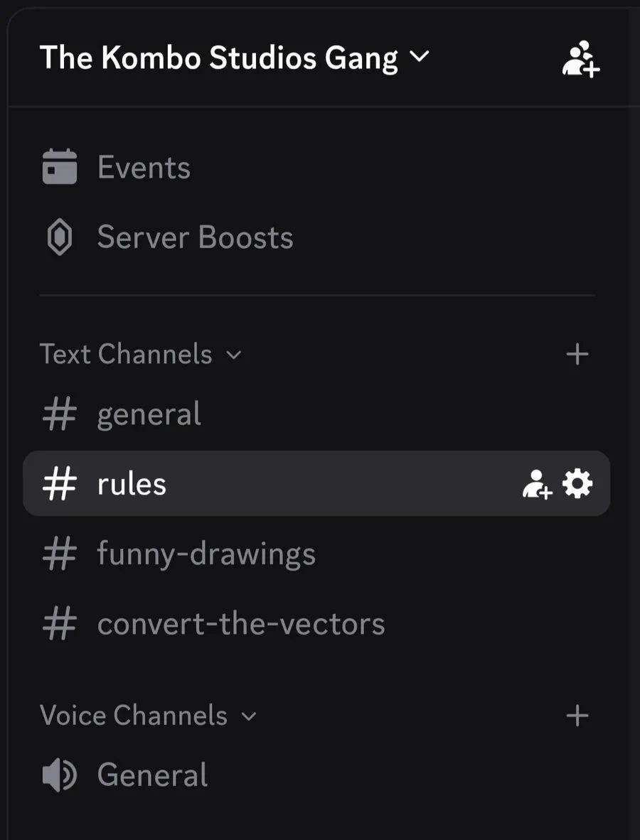640x840 pixels.
Task: Join the General voice channel
Action: (x=152, y=775)
